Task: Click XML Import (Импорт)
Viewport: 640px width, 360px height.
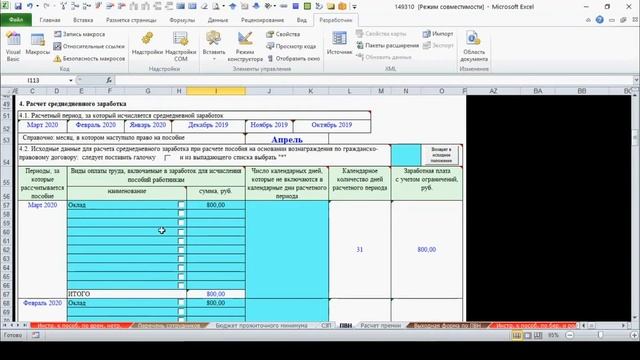Action: [438, 34]
